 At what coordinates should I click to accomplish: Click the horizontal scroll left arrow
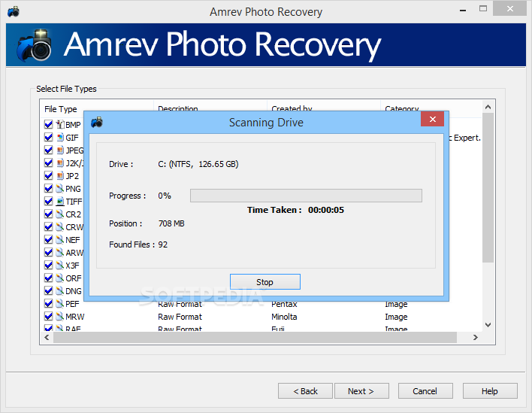pyautogui.click(x=47, y=338)
